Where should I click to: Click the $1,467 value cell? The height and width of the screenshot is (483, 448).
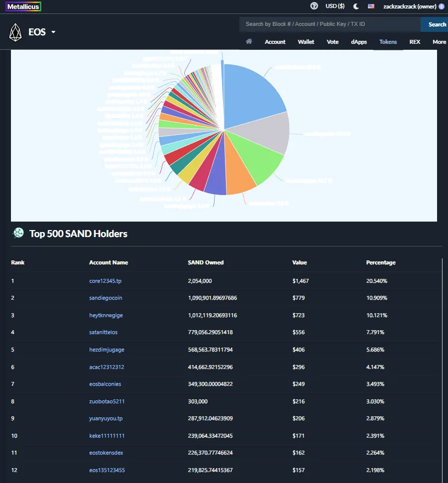point(300,281)
